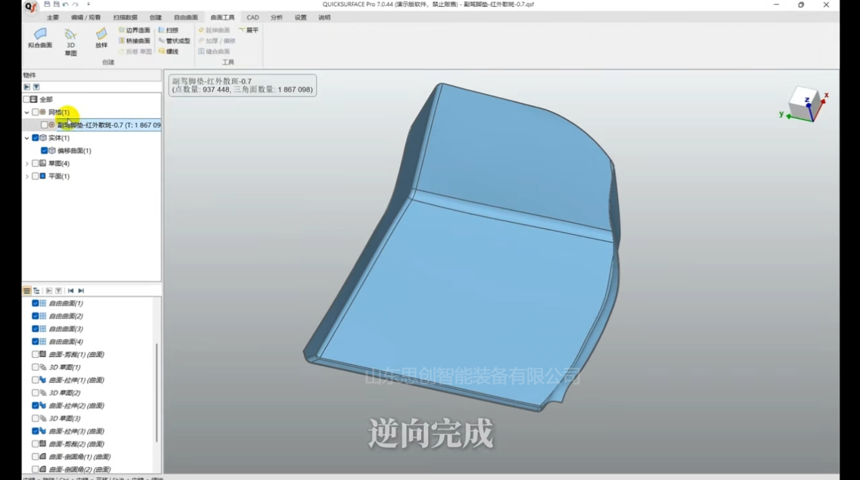
Task: Select the 3D 草图(1) history item
Action: point(65,367)
